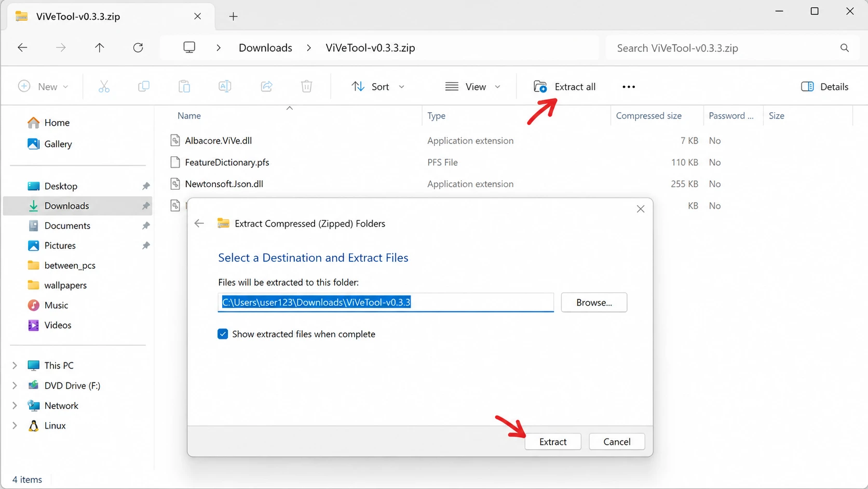Select the FeatureDictionary.pfs file name
This screenshot has height=489, width=868.
pos(227,162)
